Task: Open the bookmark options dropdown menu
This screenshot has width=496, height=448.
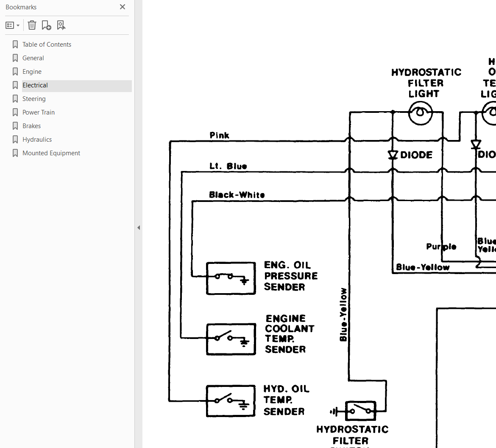Action: [x=13, y=25]
